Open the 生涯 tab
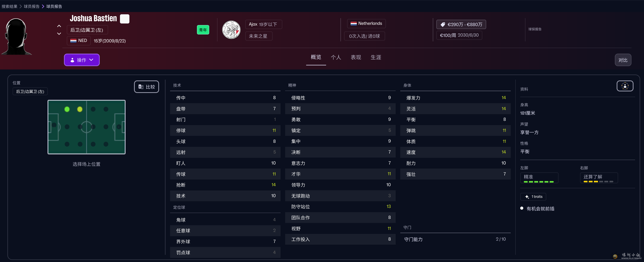Viewport: 644px width, 262px height. [376, 57]
